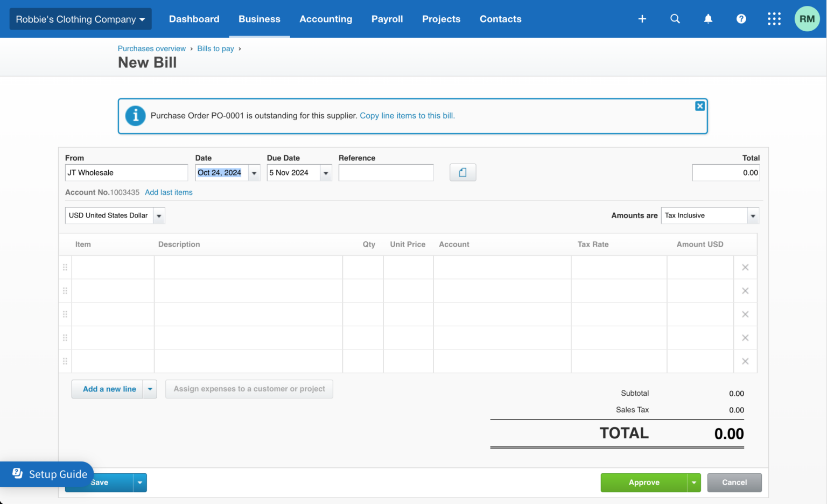Click Copy line items to this bill
The image size is (827, 504).
tap(407, 115)
